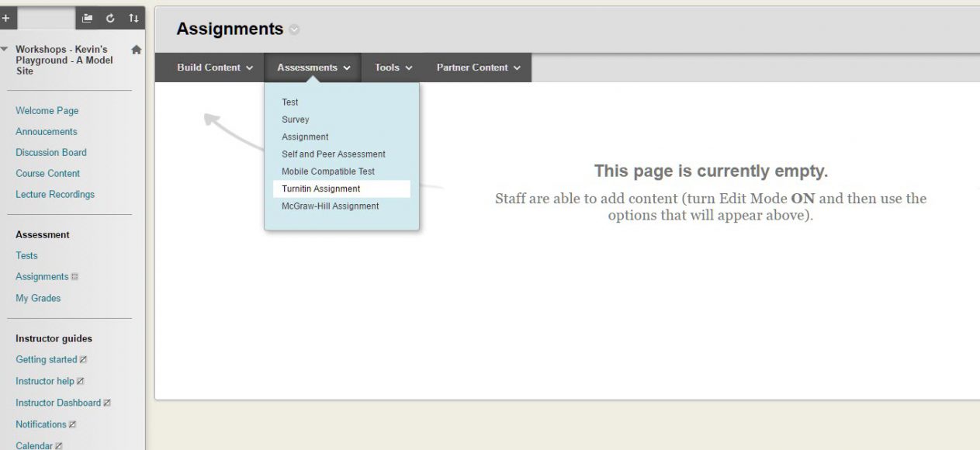Click the home icon beside the course title
Screen dimensions: 980x450
click(x=137, y=50)
